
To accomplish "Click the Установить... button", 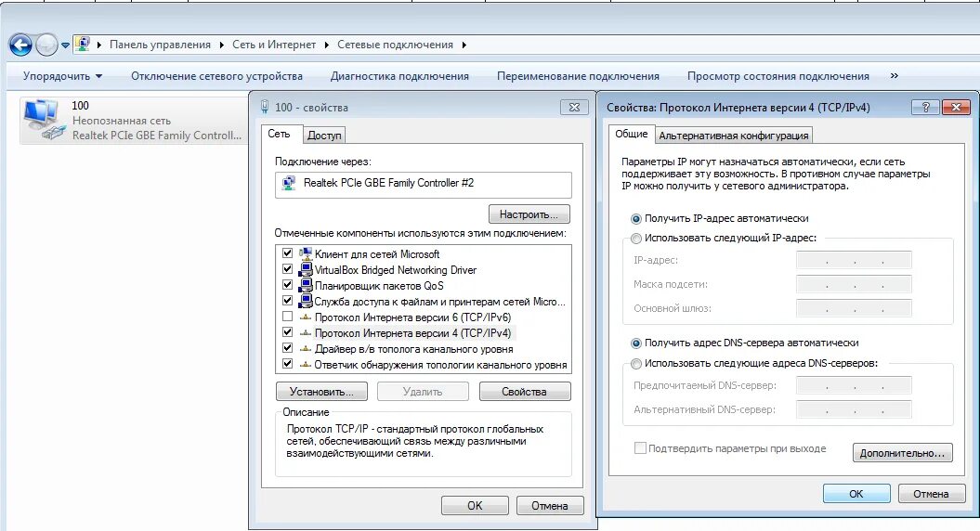I will (x=321, y=392).
